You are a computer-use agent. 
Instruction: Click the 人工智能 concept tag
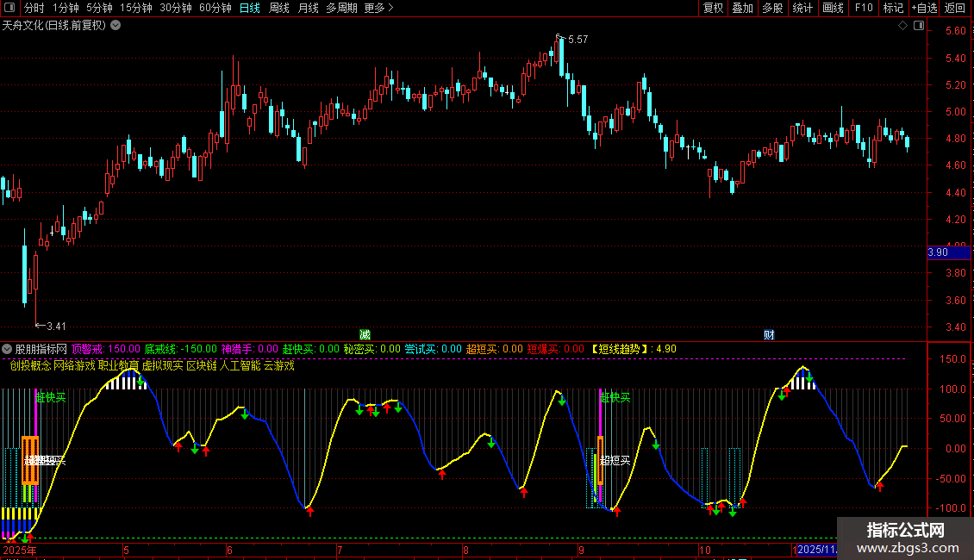[x=240, y=365]
